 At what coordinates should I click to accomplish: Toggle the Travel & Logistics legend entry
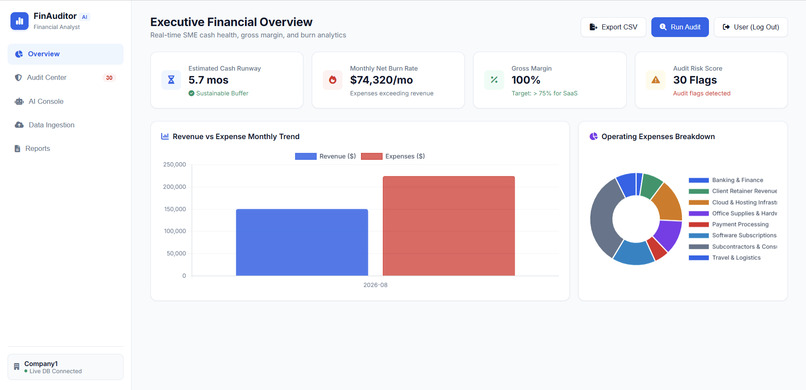[x=725, y=257]
